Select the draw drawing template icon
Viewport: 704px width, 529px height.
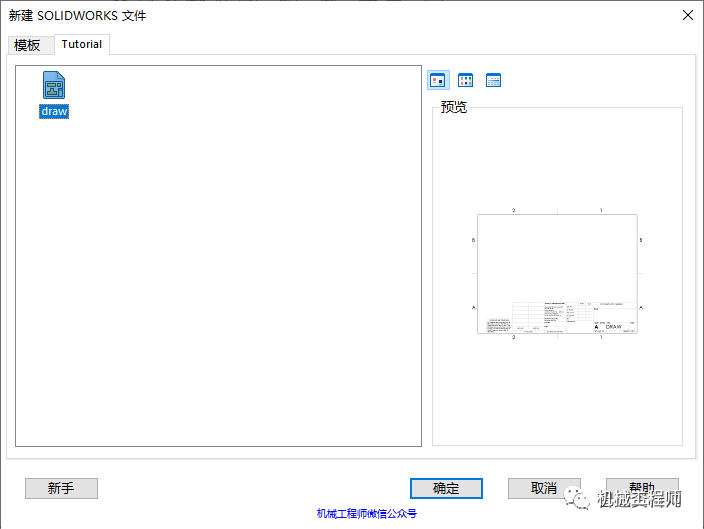pos(54,85)
